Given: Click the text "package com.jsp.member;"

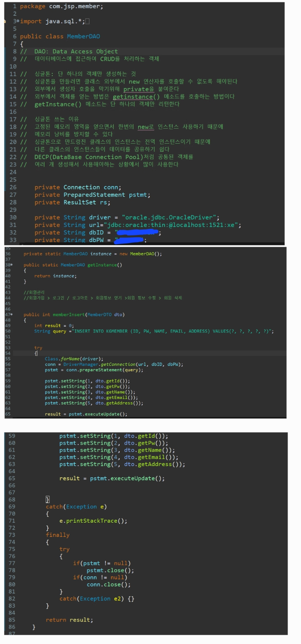Looking at the screenshot, I should 61,7.
